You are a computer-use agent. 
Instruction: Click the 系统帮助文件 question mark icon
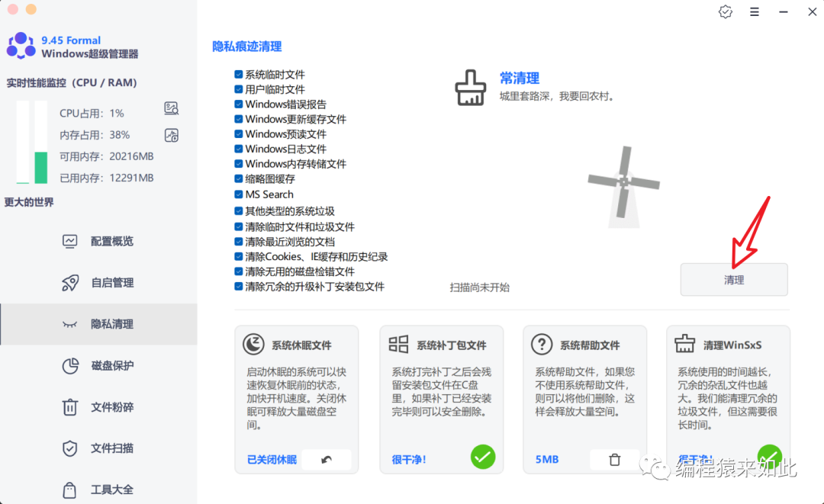(x=542, y=345)
